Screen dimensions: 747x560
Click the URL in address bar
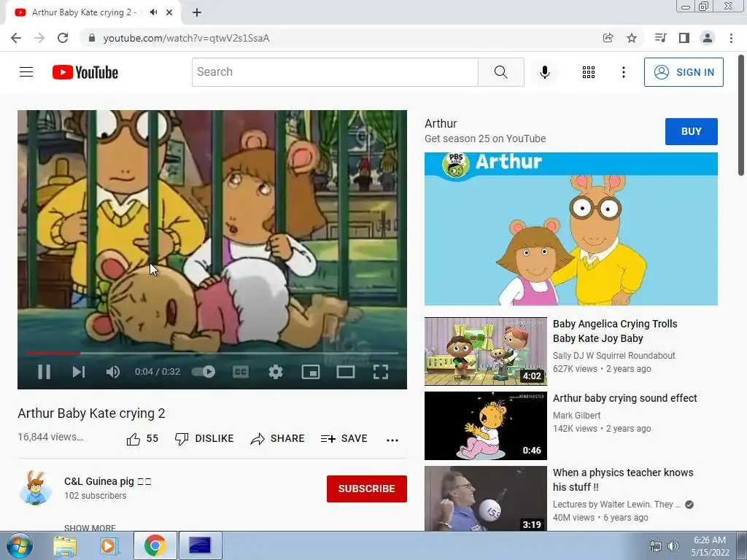click(186, 38)
